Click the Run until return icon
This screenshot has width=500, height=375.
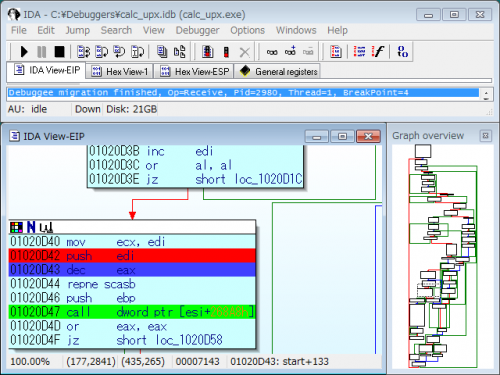pos(119,52)
